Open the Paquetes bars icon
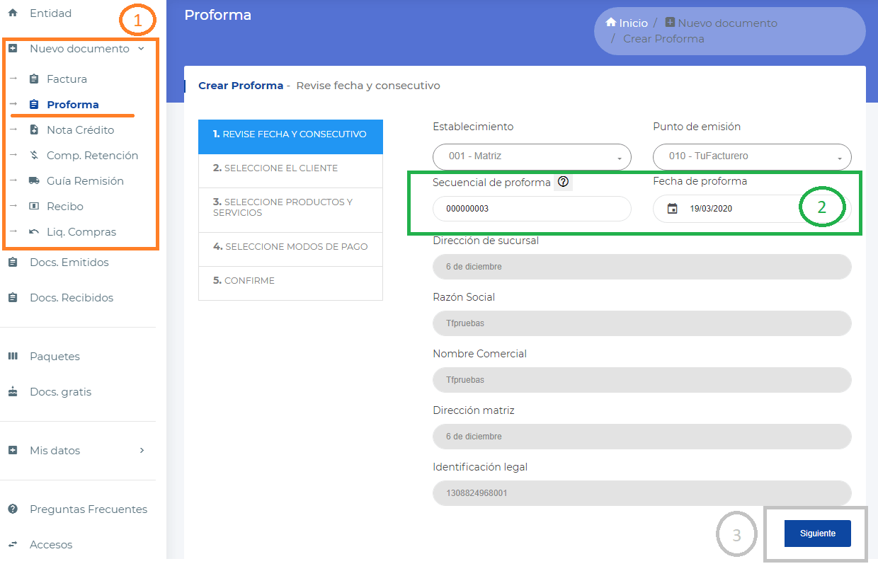The height and width of the screenshot is (588, 878). click(x=13, y=356)
